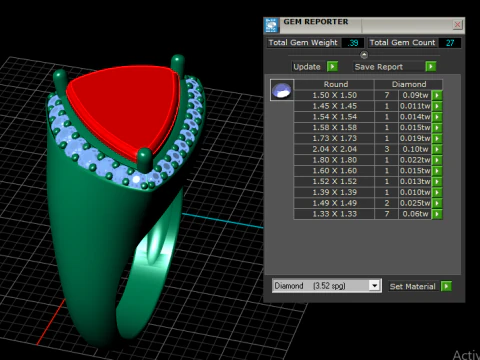
Task: Click green arrow for 1.54 X 1.54 row
Action: (x=437, y=117)
